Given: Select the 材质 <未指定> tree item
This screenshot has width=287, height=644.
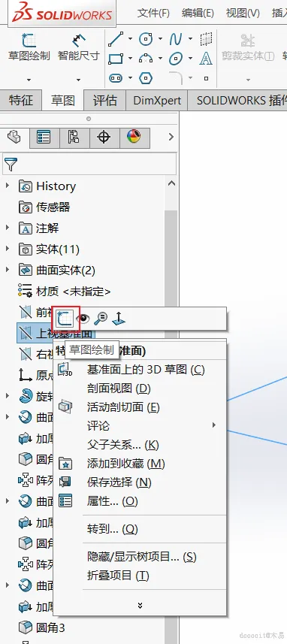Looking at the screenshot, I should 65,292.
